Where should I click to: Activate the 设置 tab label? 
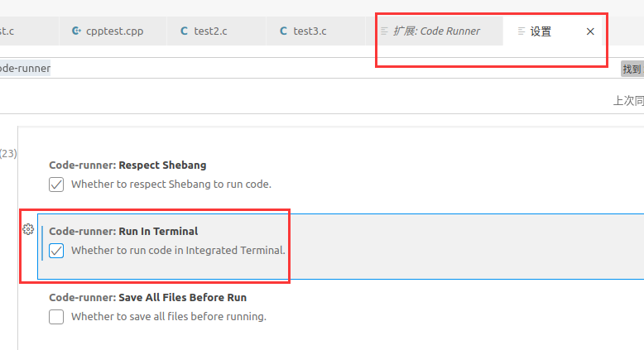tap(541, 31)
